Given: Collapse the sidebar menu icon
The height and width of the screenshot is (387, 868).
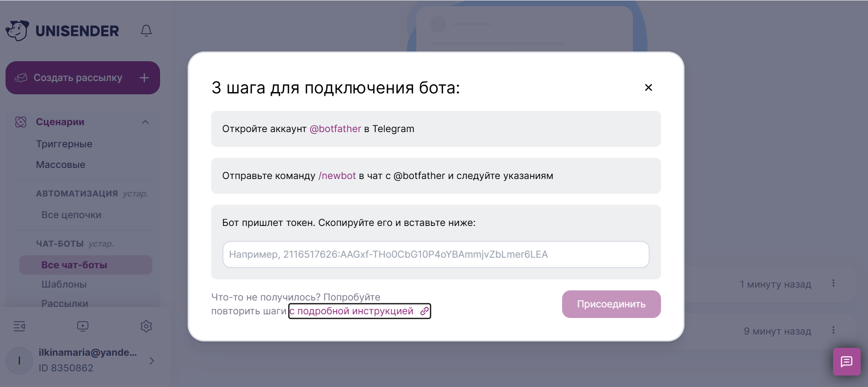Looking at the screenshot, I should coord(19,326).
